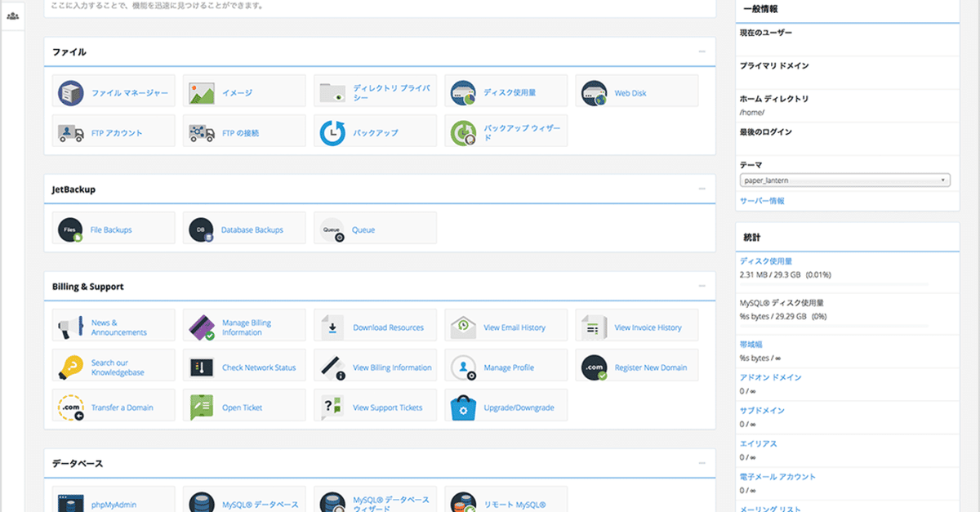Click the File Backups text link
Viewport: 980px width, 512px height.
click(x=111, y=230)
